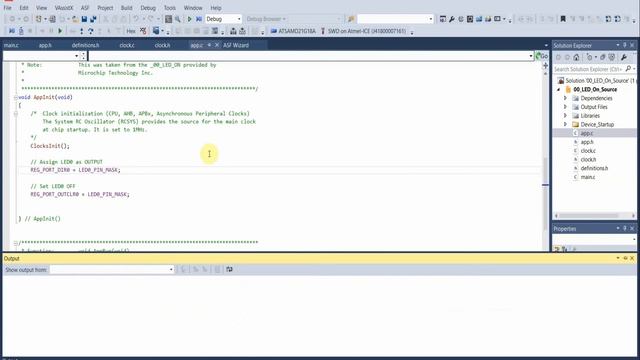
Task: Click the Go button in navigation bar
Action: 542,56
